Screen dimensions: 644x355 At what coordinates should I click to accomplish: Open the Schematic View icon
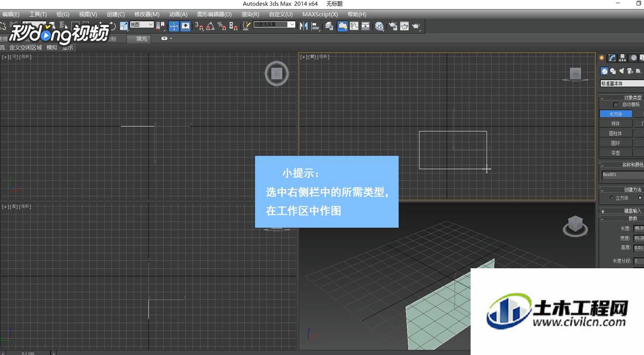(366, 26)
